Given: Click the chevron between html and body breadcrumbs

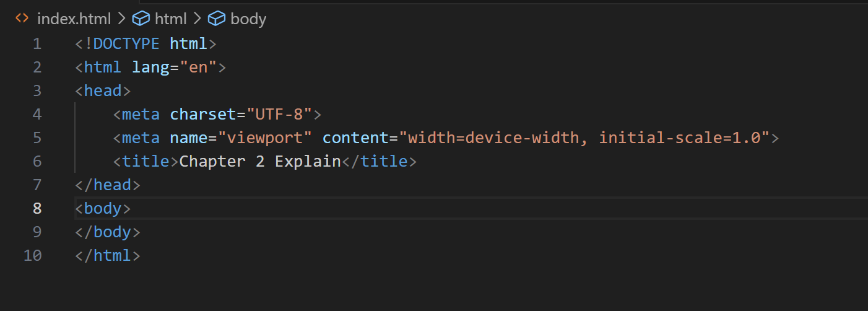Looking at the screenshot, I should [197, 19].
